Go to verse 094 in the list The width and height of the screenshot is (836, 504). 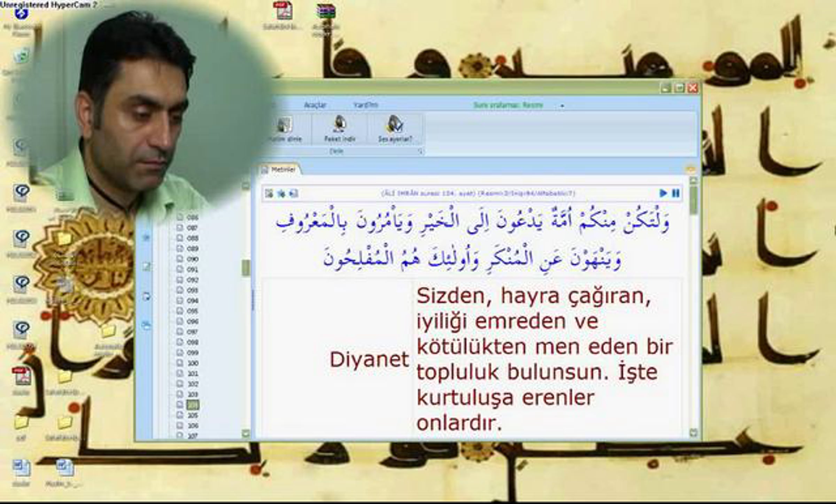tap(192, 301)
